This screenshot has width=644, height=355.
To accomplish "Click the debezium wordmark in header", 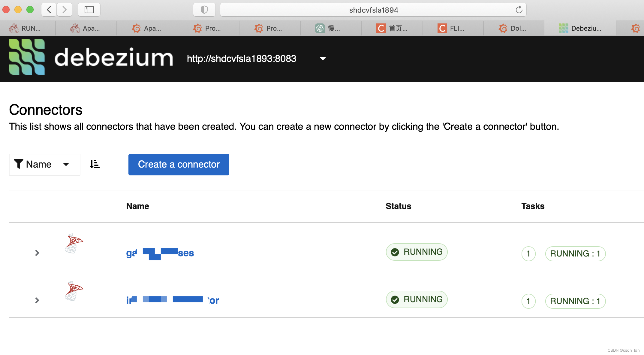I will (114, 57).
